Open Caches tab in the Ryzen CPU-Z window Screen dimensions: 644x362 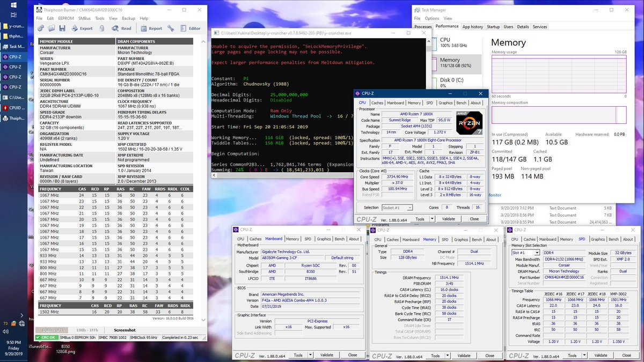tap(377, 103)
